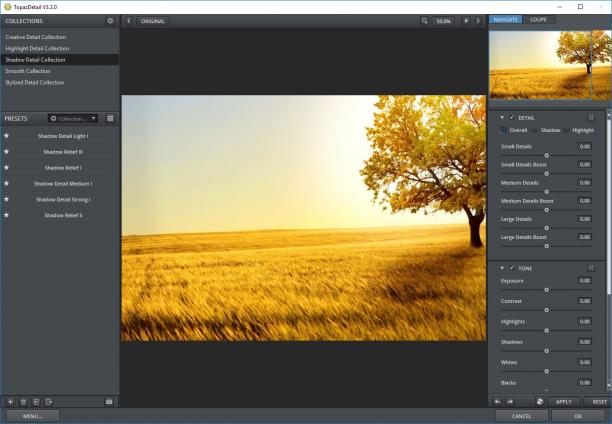This screenshot has width=612, height=424.
Task: Toggle favorite star for Shadow Detail Strong I
Action: pyautogui.click(x=6, y=199)
